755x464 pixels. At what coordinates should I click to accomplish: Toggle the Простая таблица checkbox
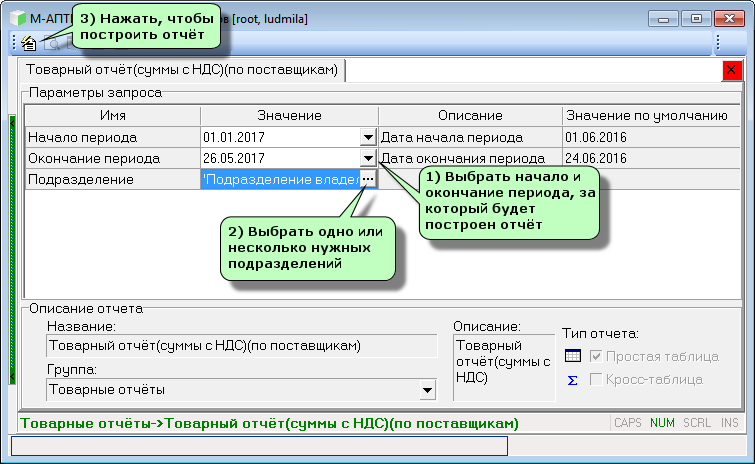596,356
